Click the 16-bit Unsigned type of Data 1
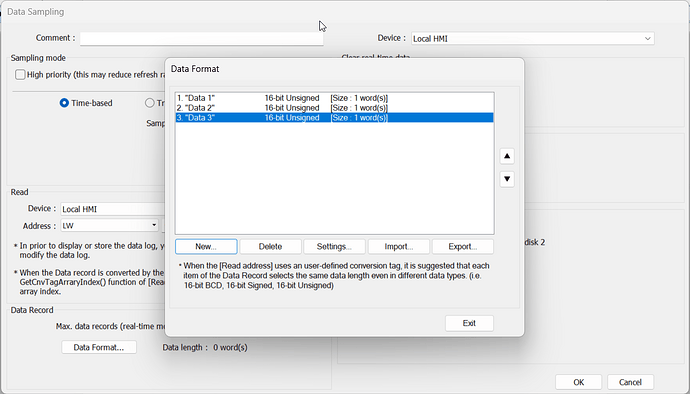The height and width of the screenshot is (394, 690). pos(292,98)
